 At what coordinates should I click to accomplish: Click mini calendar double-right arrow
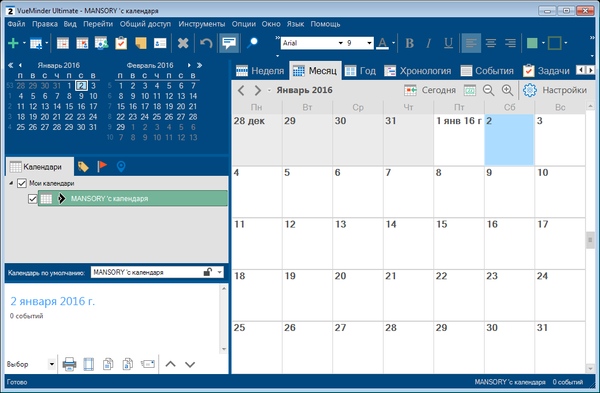pos(199,65)
